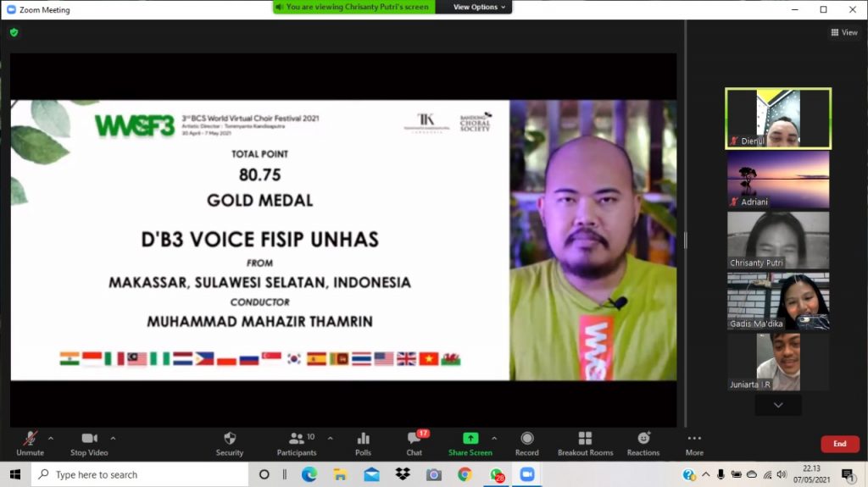Open the Participants panel
Viewport: 868px width, 487px height.
point(297,444)
